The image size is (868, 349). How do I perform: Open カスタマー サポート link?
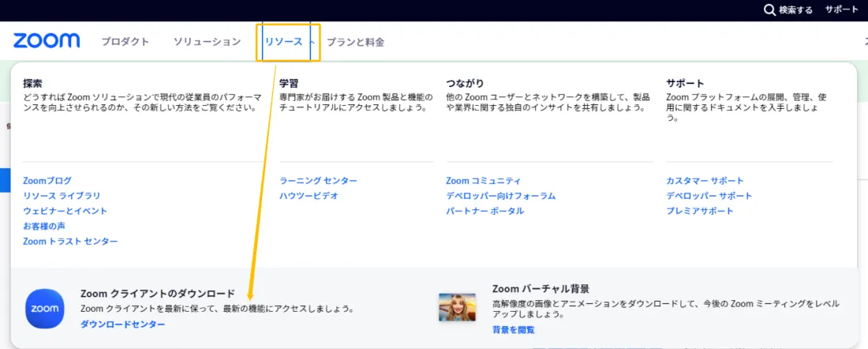[705, 181]
